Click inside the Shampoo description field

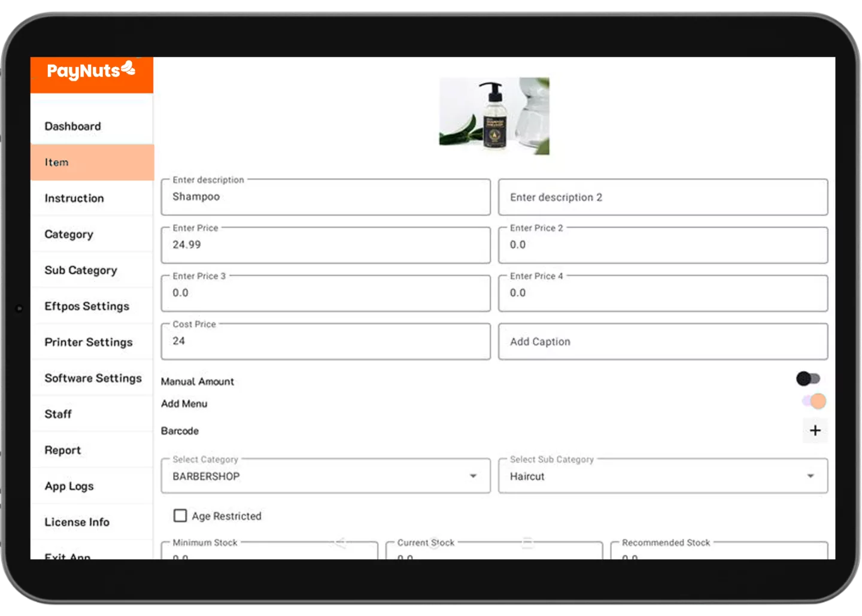[326, 197]
